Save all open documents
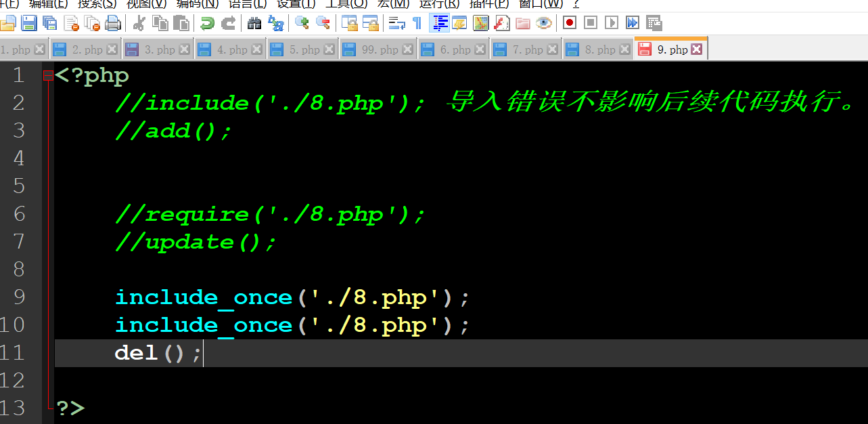Viewport: 868px width, 424px height. click(49, 22)
